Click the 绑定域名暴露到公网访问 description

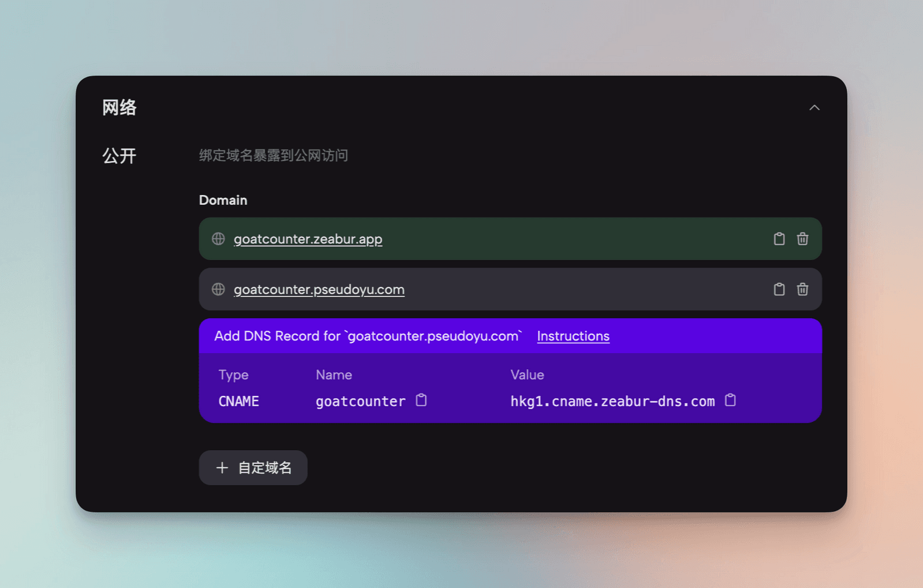pyautogui.click(x=274, y=155)
